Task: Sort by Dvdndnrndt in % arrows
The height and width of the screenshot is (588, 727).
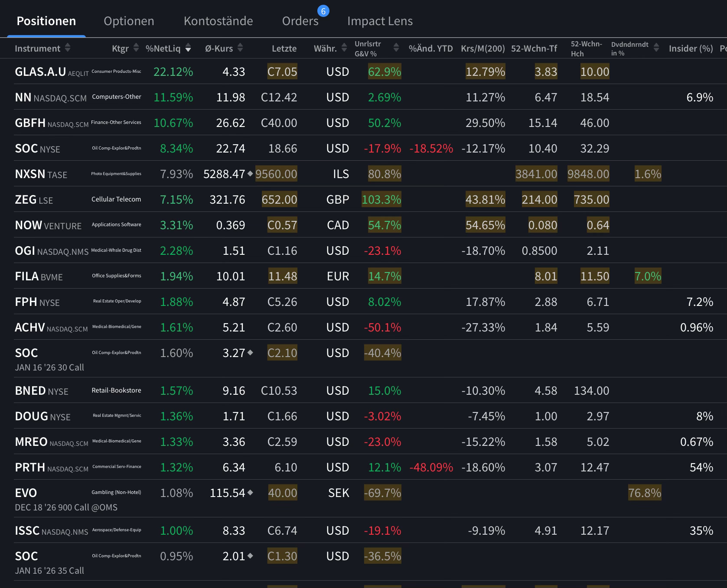Action: 656,48
